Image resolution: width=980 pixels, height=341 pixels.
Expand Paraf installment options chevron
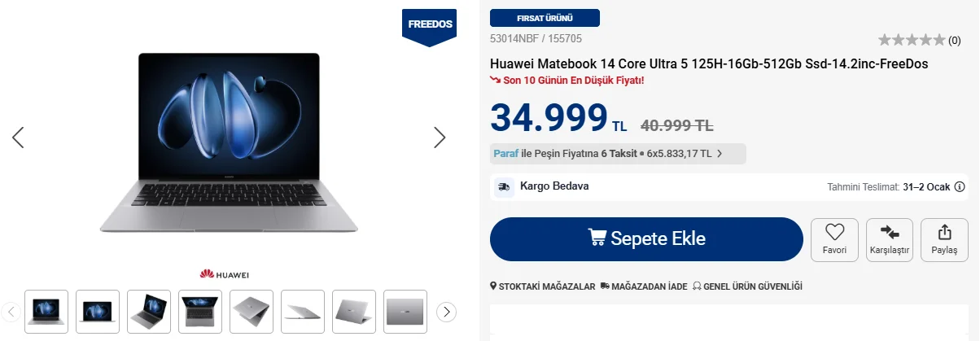pos(720,153)
